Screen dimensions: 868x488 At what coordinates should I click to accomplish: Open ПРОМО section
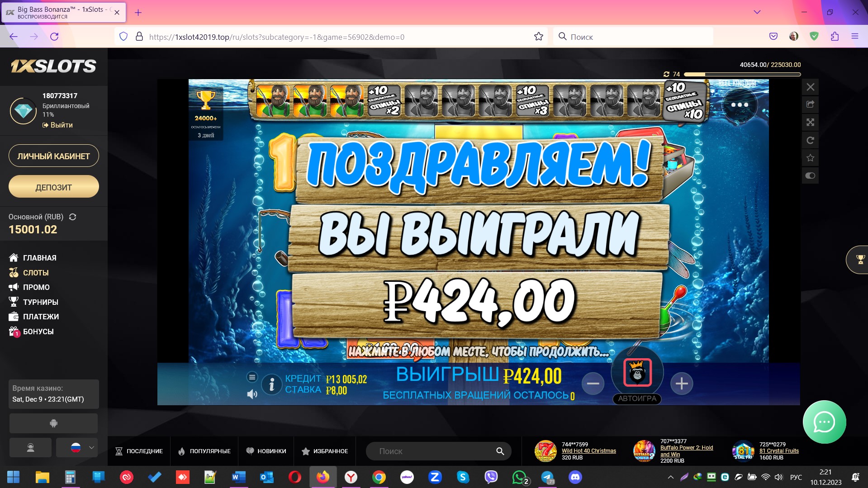coord(29,287)
